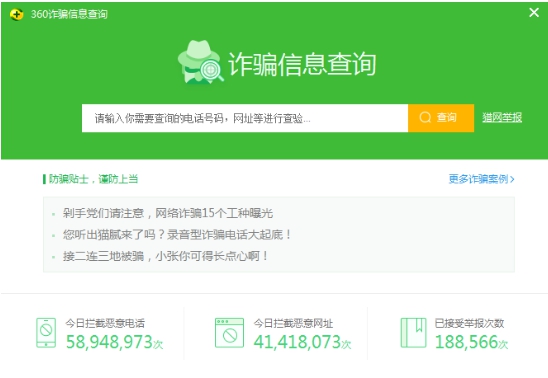Image resolution: width=548 pixels, height=378 pixels.
Task: Click the detective mascot logo icon
Action: click(x=200, y=62)
